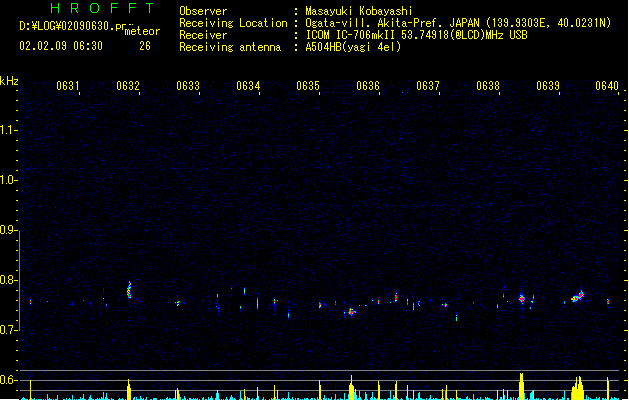Click the 0638 time axis label
The width and height of the screenshot is (629, 400).
click(488, 86)
